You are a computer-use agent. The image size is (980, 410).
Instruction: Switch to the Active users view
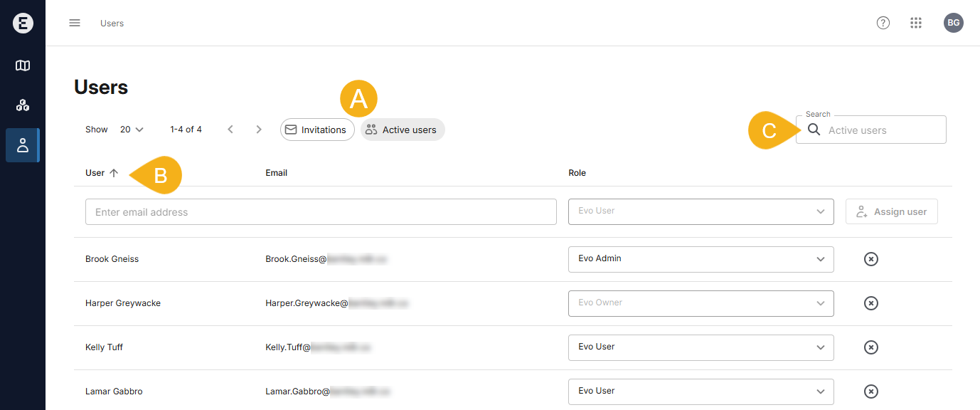click(x=403, y=130)
